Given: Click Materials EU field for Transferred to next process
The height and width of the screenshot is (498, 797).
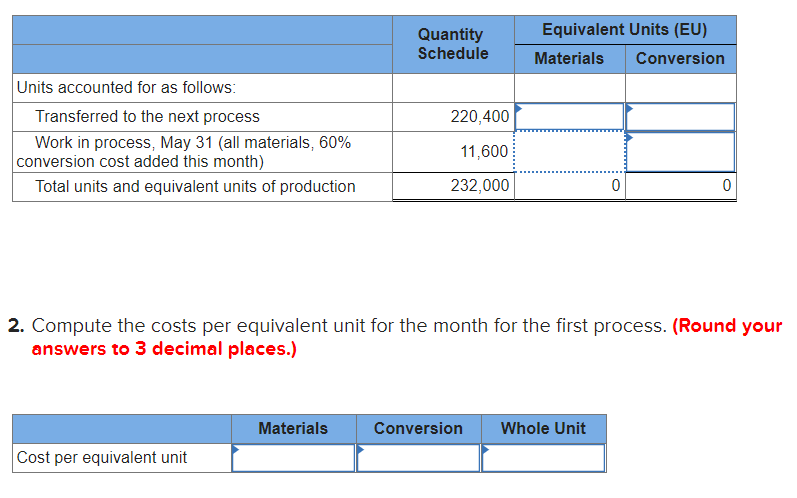Looking at the screenshot, I should click(569, 117).
